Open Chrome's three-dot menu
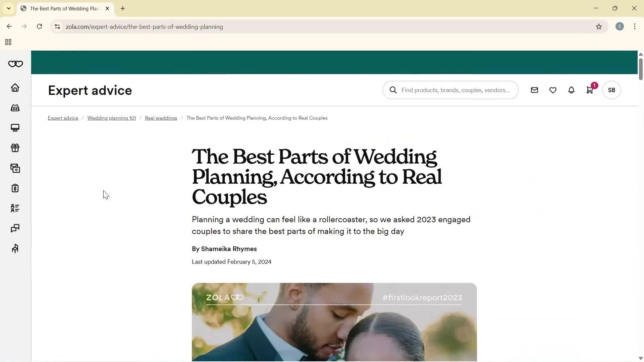 (635, 26)
